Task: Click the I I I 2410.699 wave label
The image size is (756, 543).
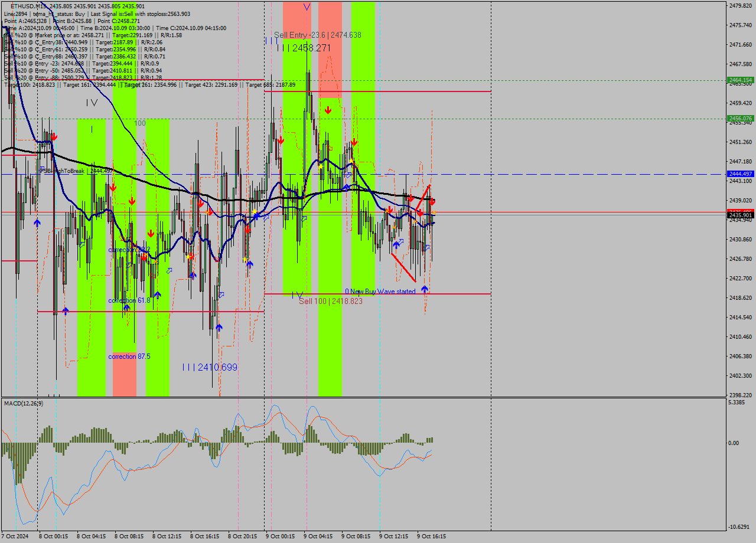Action: pyautogui.click(x=210, y=367)
